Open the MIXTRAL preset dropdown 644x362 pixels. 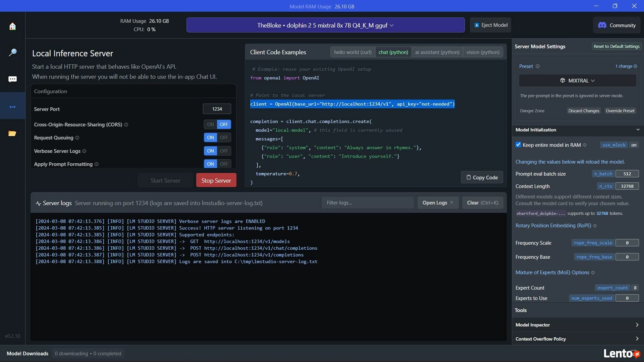click(x=577, y=81)
